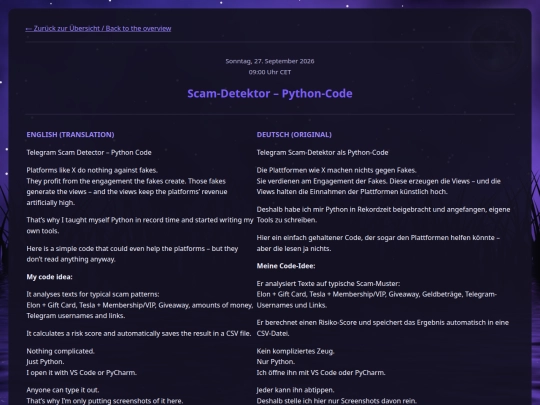Click the 'Just Python.' line
Viewport: 540px width, 405px height.
pos(45,362)
